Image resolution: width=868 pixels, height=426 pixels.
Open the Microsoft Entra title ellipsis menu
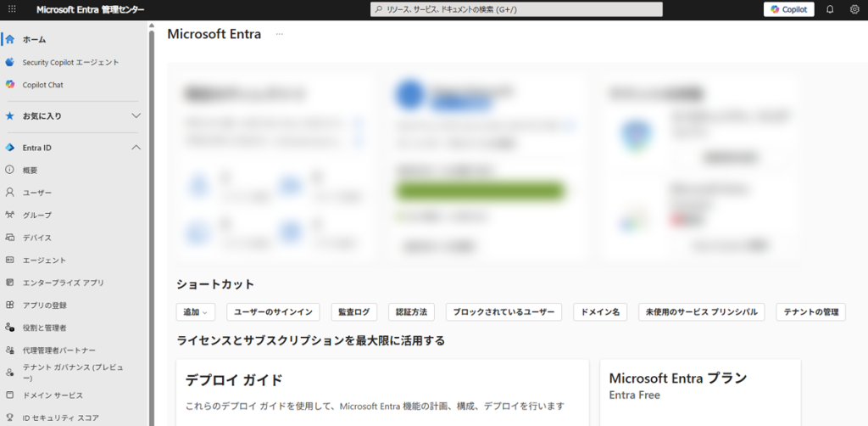(x=280, y=34)
